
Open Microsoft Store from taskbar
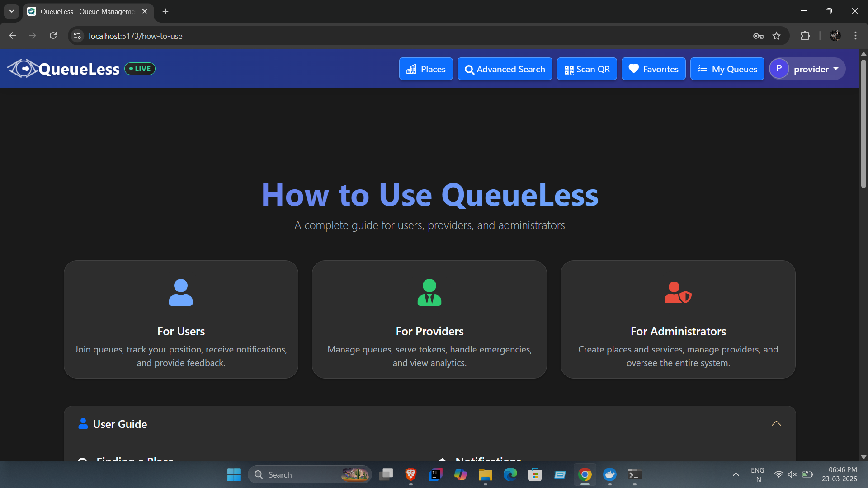535,474
